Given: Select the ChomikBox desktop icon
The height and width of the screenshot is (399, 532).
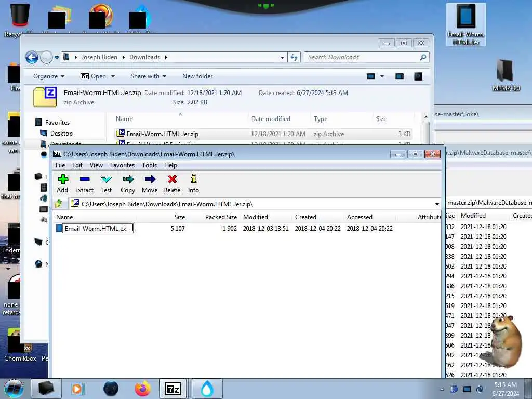Looking at the screenshot, I should 20,345.
